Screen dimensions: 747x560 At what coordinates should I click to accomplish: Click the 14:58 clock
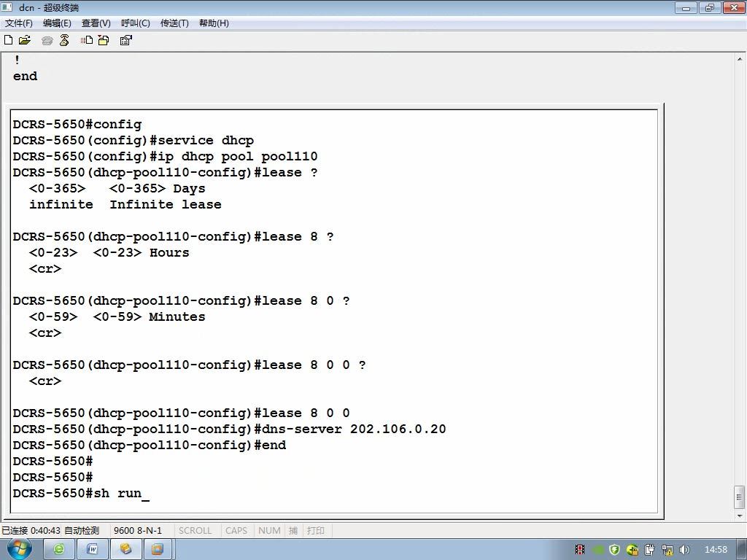[x=716, y=550]
